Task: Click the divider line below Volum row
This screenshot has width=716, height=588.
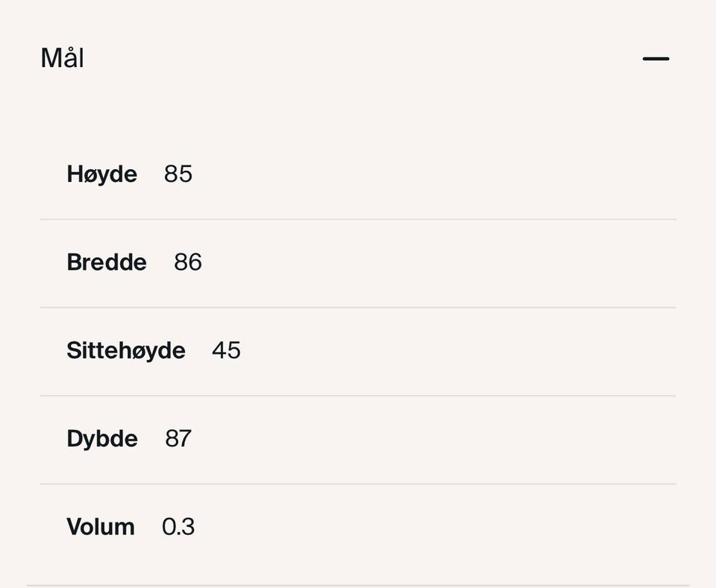Action: (358, 585)
